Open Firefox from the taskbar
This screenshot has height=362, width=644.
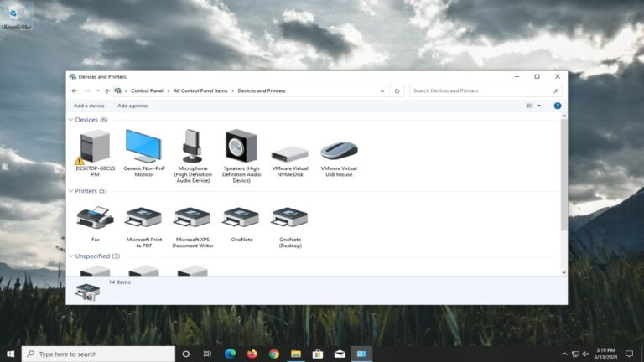(x=252, y=354)
